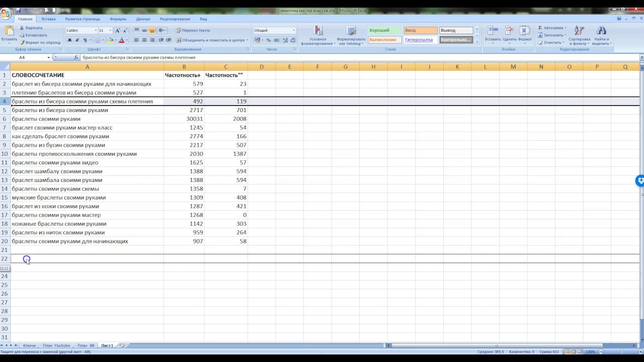644x362 pixels.
Task: Increase the number of decimal places
Action: tap(286, 40)
